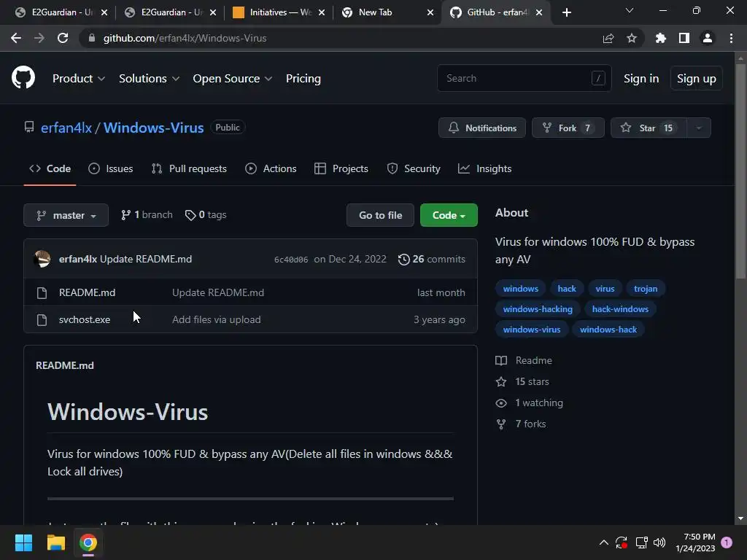
Task: Open the Windows-Virus repository link
Action: coord(153,128)
